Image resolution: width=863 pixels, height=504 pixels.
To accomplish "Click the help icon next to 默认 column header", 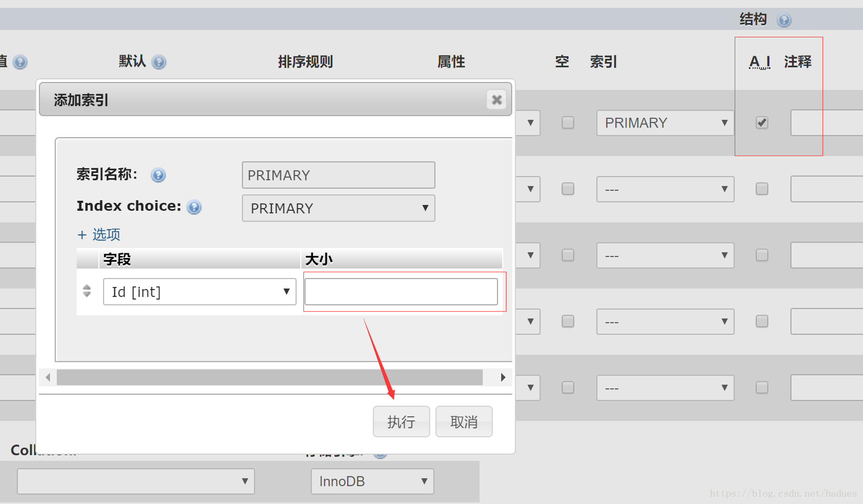I will tap(159, 61).
